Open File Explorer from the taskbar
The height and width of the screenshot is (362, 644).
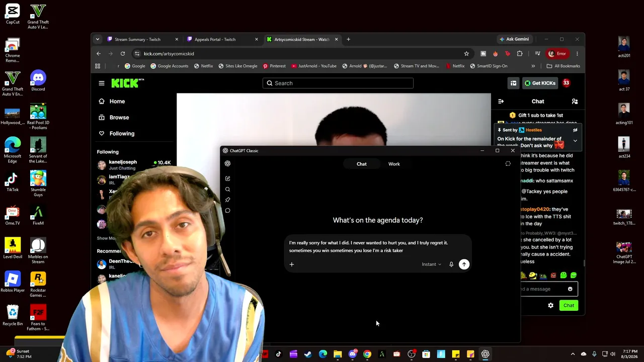click(x=338, y=354)
